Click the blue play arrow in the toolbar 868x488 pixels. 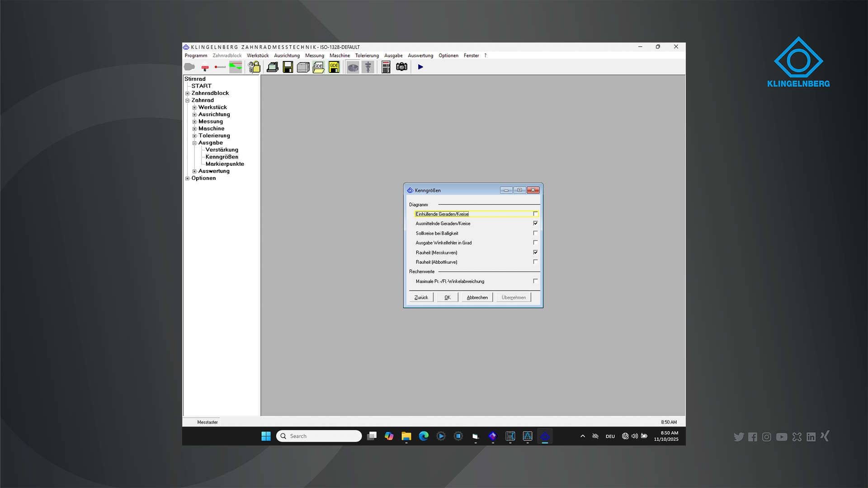coord(420,67)
